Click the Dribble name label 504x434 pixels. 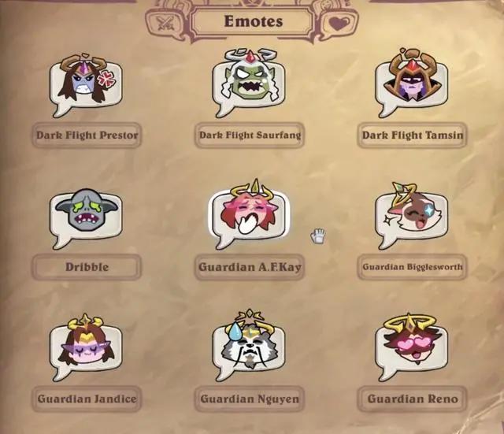pyautogui.click(x=87, y=267)
